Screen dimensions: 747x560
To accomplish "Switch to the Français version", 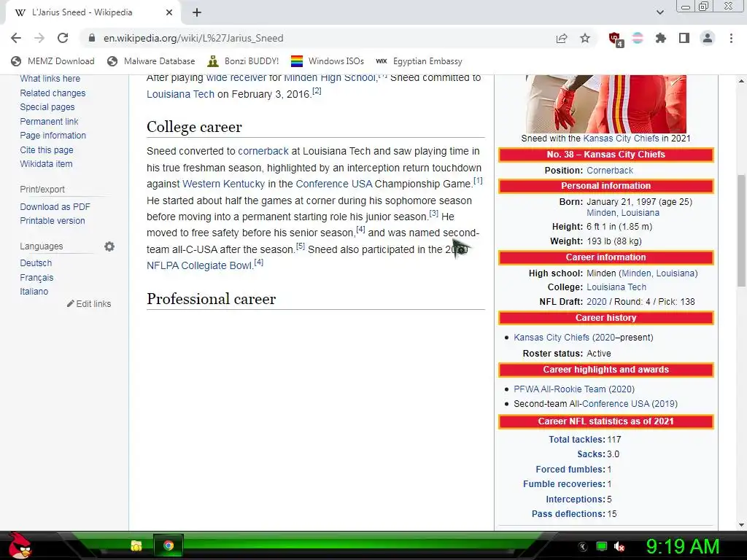I will tap(36, 278).
